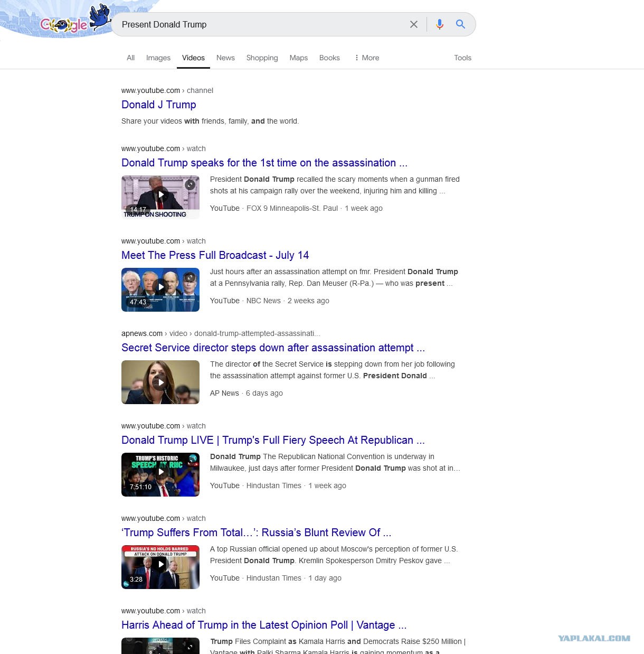
Task: Click the NBC News source text
Action: coord(263,301)
